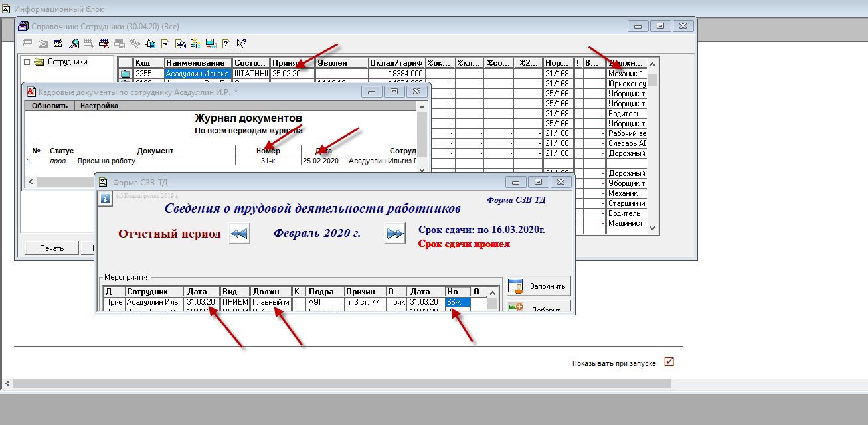868x425 pixels.
Task: Click the Асадуллин Ильг cell in Мероприятия
Action: (x=155, y=302)
